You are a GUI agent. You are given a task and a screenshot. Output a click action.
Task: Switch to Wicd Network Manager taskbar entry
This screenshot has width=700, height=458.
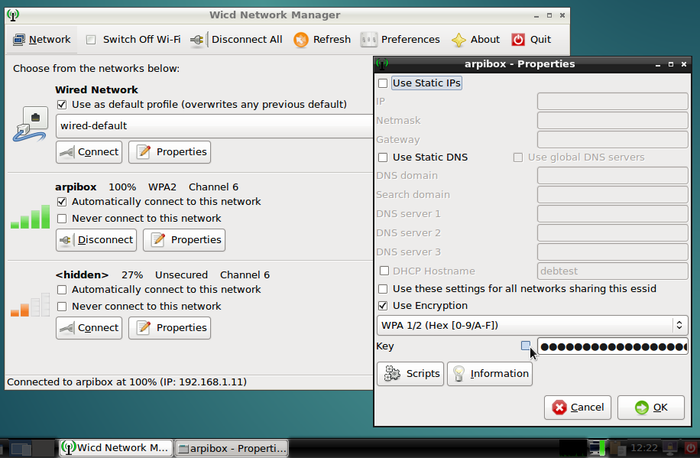coord(115,448)
